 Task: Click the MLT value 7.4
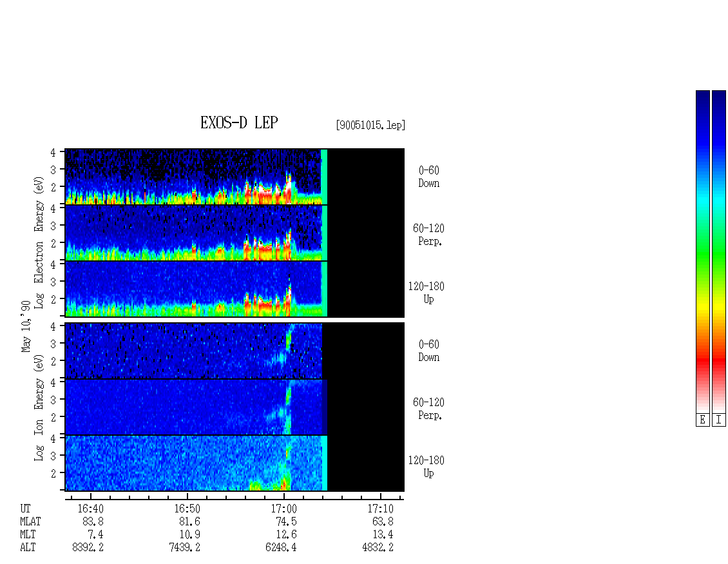click(x=95, y=535)
